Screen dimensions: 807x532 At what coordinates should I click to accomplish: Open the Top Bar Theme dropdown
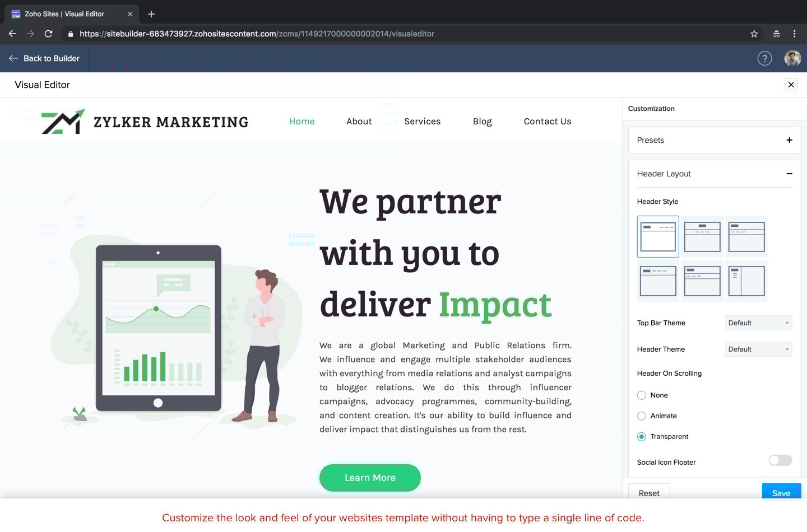(758, 323)
